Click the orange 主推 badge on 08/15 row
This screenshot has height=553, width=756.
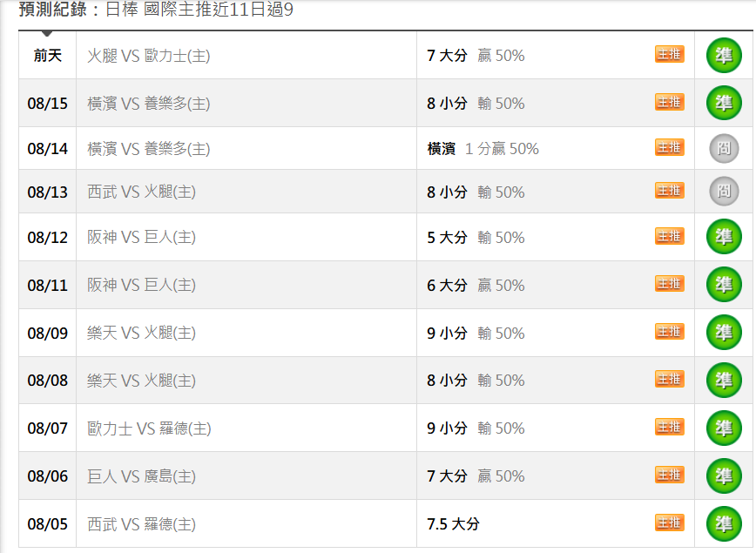(x=669, y=102)
